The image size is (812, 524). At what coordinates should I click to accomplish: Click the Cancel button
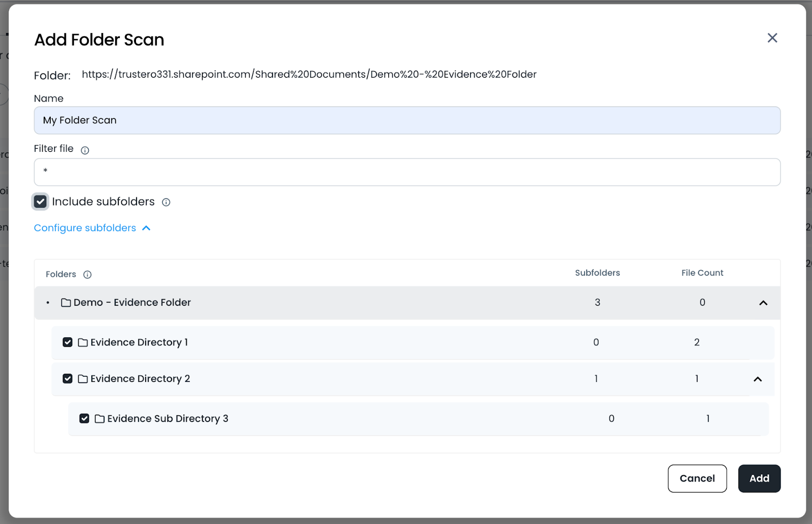click(697, 478)
